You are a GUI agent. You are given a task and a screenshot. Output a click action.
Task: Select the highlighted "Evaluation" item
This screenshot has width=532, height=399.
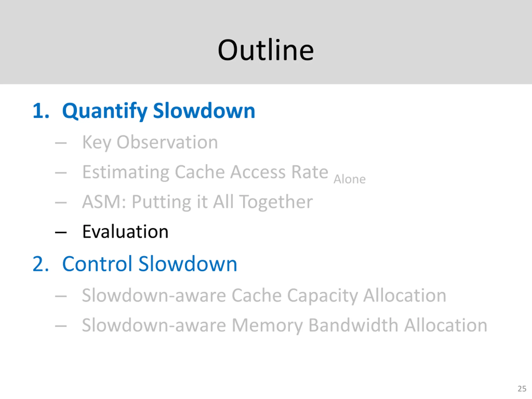125,232
